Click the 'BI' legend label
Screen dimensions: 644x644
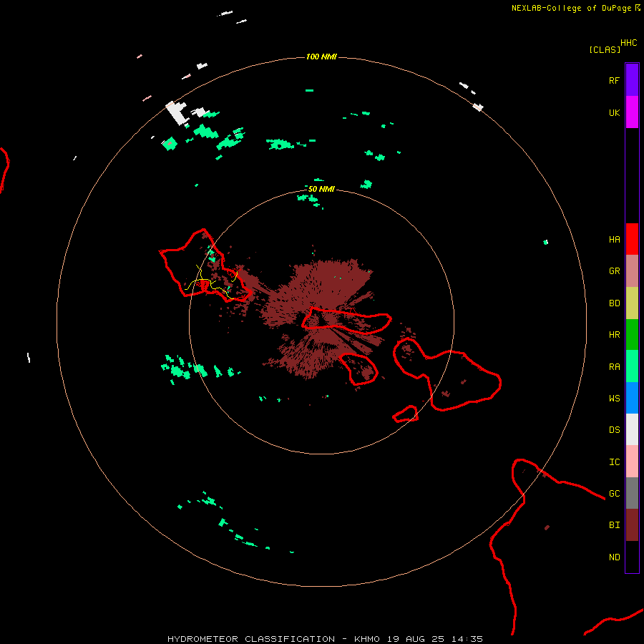click(x=614, y=525)
